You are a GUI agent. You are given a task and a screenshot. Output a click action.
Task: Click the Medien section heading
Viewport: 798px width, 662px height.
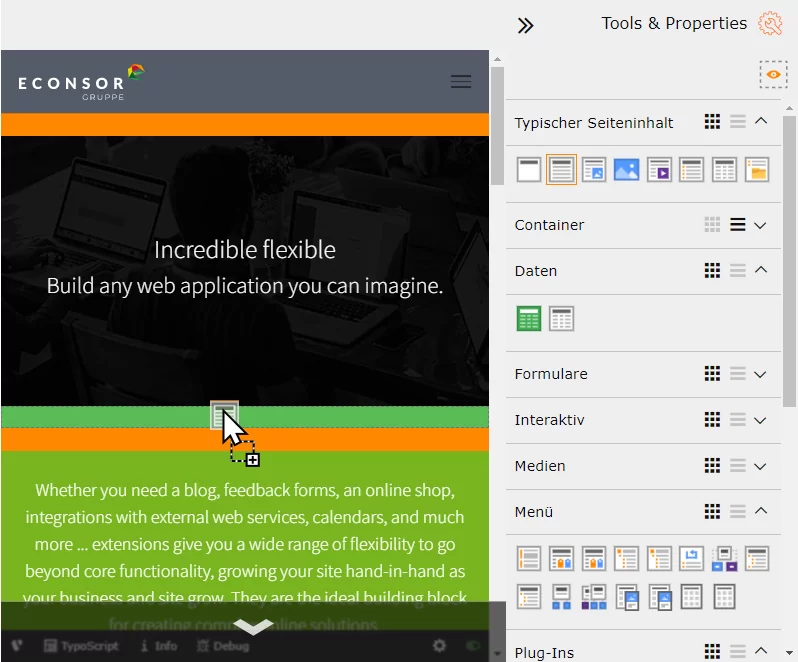click(x=540, y=466)
